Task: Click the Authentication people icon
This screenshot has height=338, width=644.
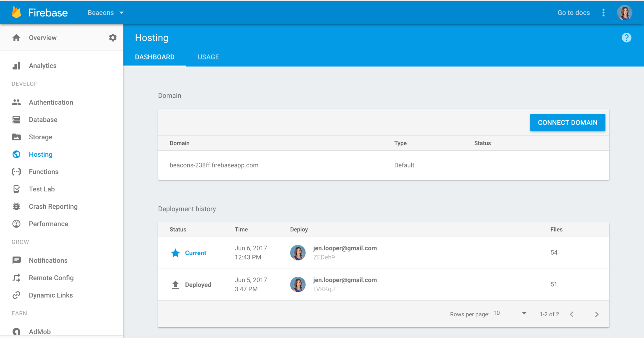Action: [x=16, y=102]
